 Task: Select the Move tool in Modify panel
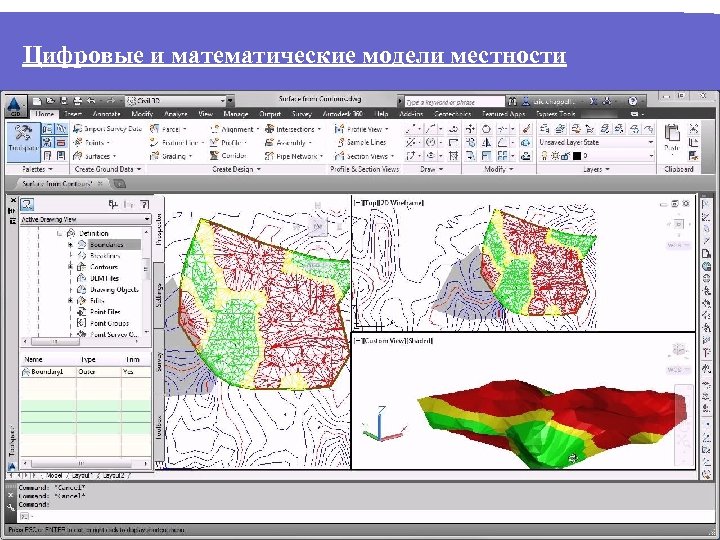(470, 129)
